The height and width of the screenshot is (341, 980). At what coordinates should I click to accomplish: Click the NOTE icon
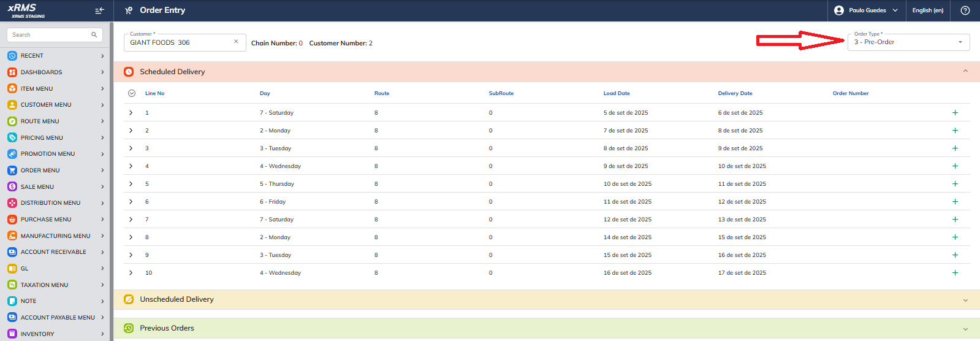click(x=12, y=301)
